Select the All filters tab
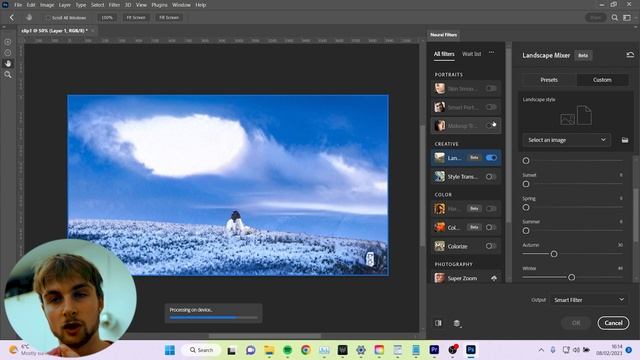 (444, 54)
